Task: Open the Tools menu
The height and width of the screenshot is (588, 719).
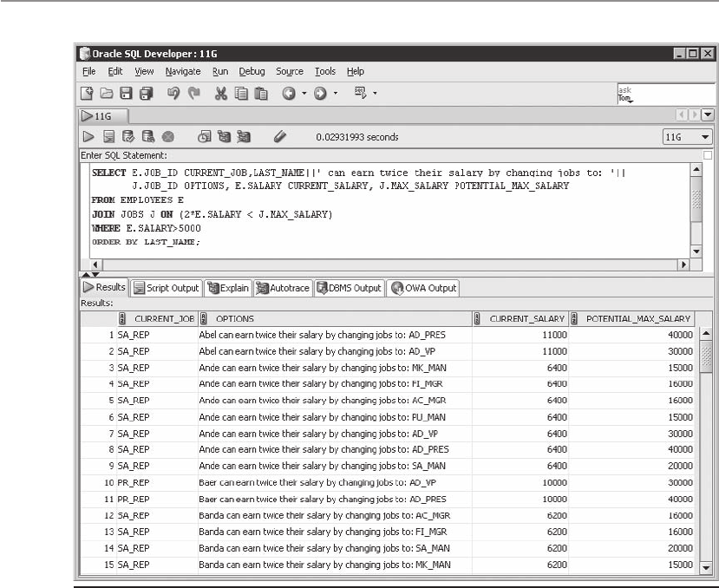Action: pyautogui.click(x=325, y=72)
